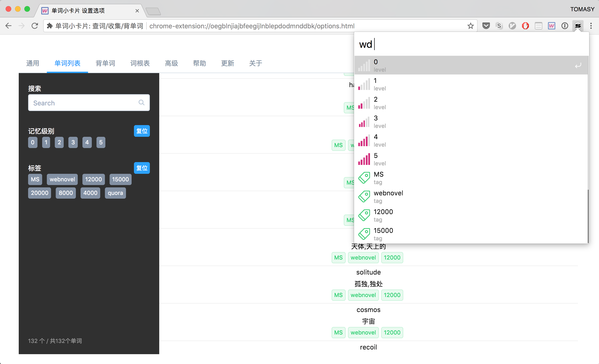Click the red AdBlock stop-hand extension icon

coord(525,26)
